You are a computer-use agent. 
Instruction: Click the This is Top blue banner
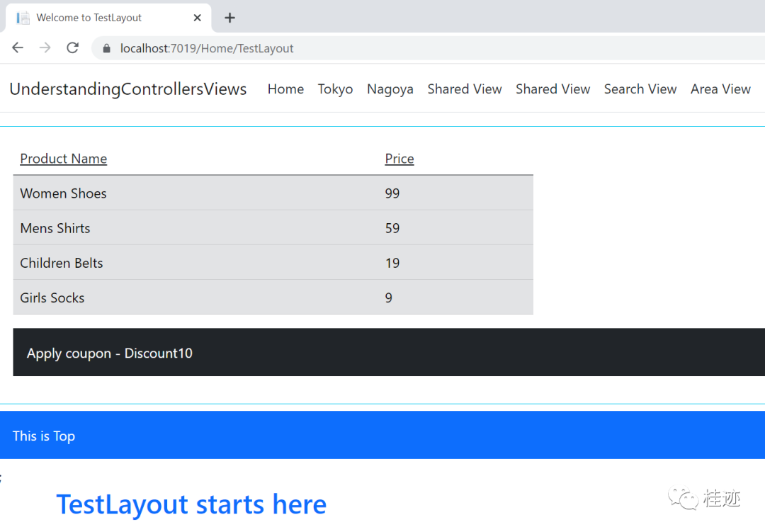click(x=382, y=435)
